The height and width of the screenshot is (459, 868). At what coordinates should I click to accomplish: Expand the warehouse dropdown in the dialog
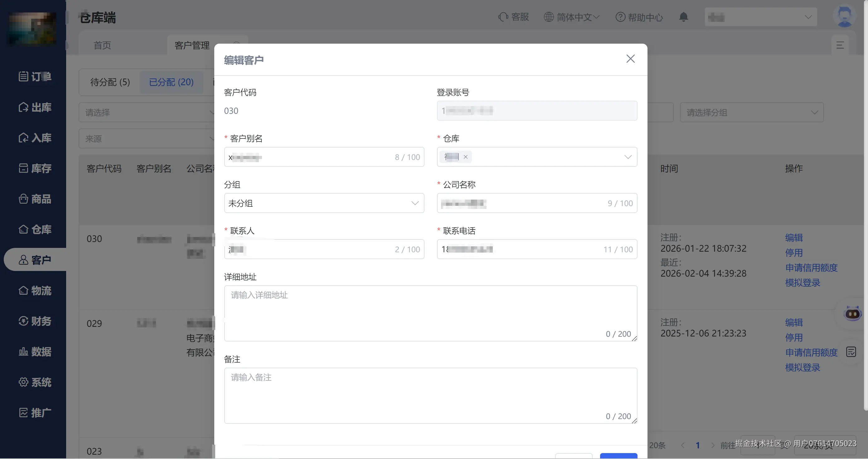click(x=628, y=157)
